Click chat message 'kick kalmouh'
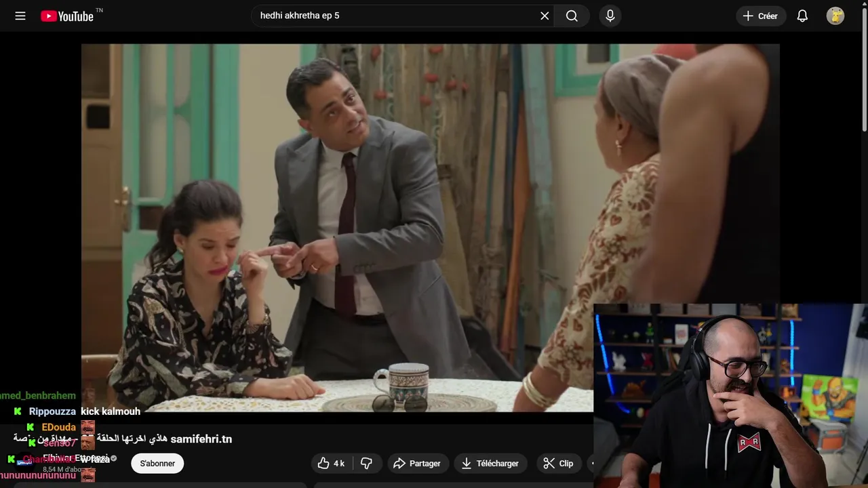 pos(111,411)
